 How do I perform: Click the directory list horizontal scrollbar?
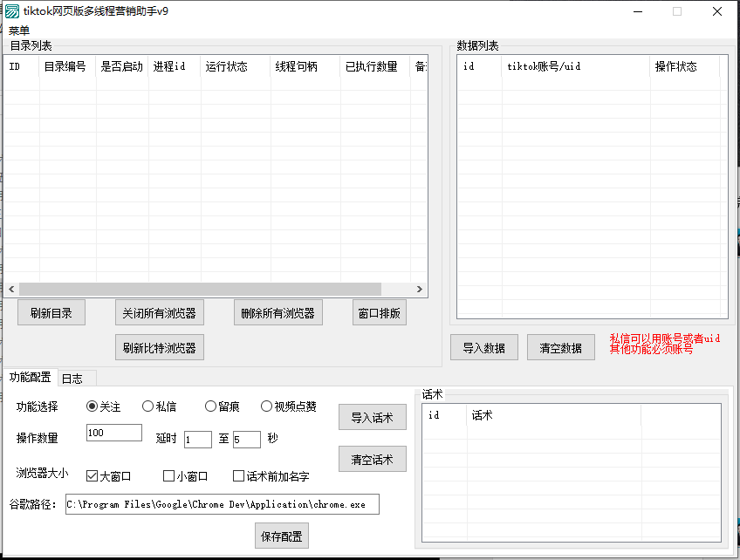(200, 289)
